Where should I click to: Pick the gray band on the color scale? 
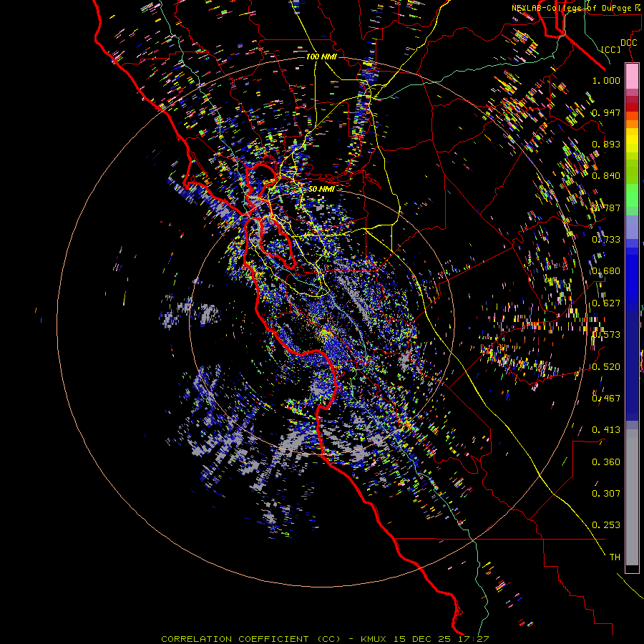click(632, 497)
